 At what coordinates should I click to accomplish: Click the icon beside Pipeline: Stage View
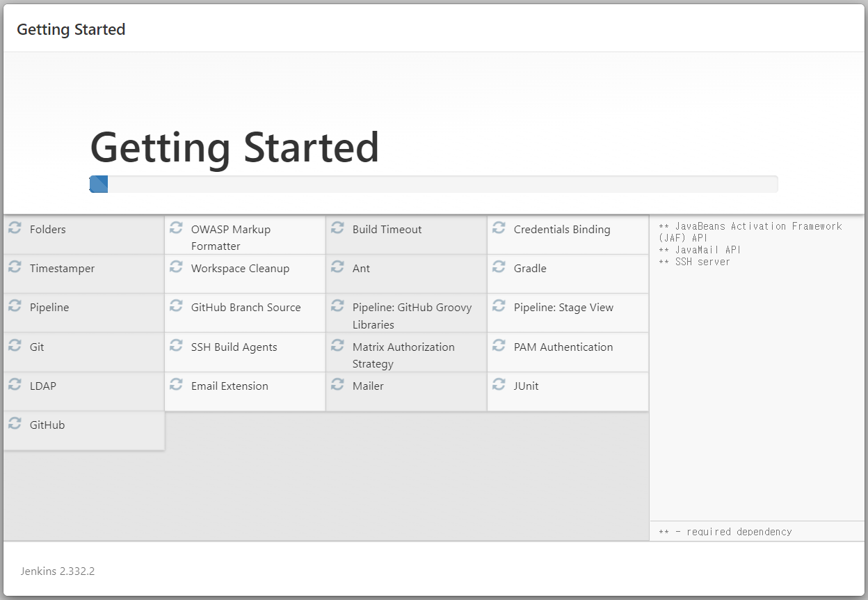pyautogui.click(x=499, y=306)
